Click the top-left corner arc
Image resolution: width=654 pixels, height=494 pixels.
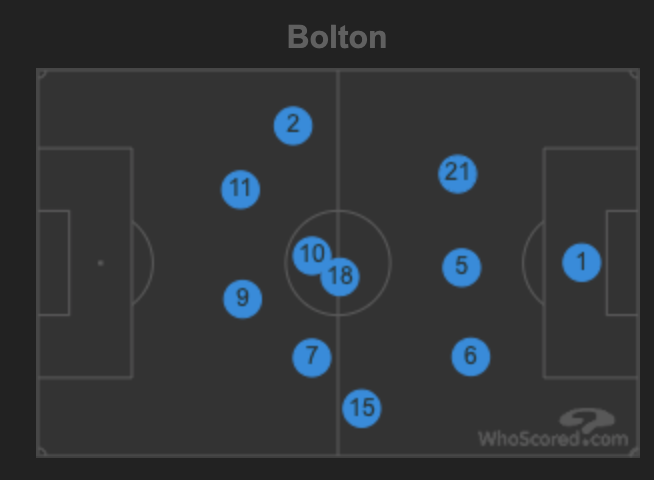coord(42,74)
